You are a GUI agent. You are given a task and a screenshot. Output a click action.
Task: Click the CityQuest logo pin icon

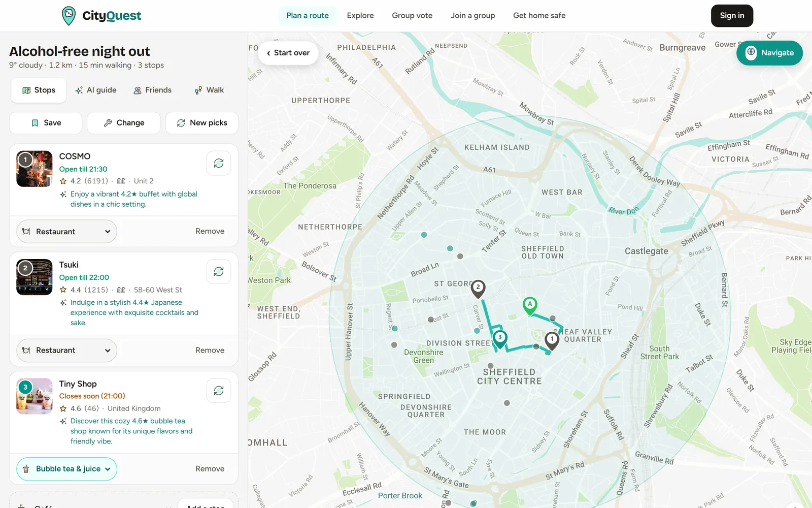[69, 16]
